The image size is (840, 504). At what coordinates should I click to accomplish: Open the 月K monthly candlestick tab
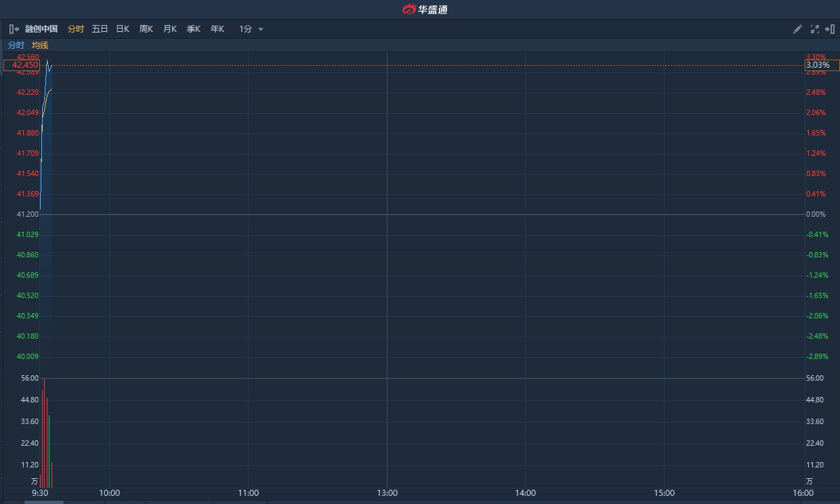pyautogui.click(x=169, y=29)
